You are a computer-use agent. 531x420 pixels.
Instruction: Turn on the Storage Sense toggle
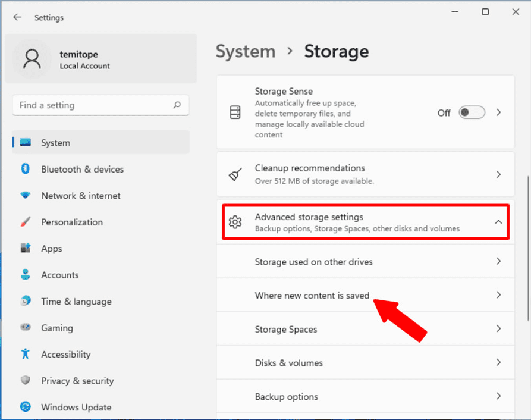(472, 112)
